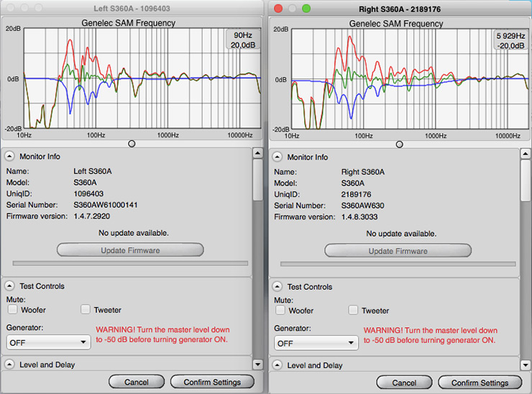Mute the Woofer in Right S360A window
The height and width of the screenshot is (394, 532).
point(280,310)
